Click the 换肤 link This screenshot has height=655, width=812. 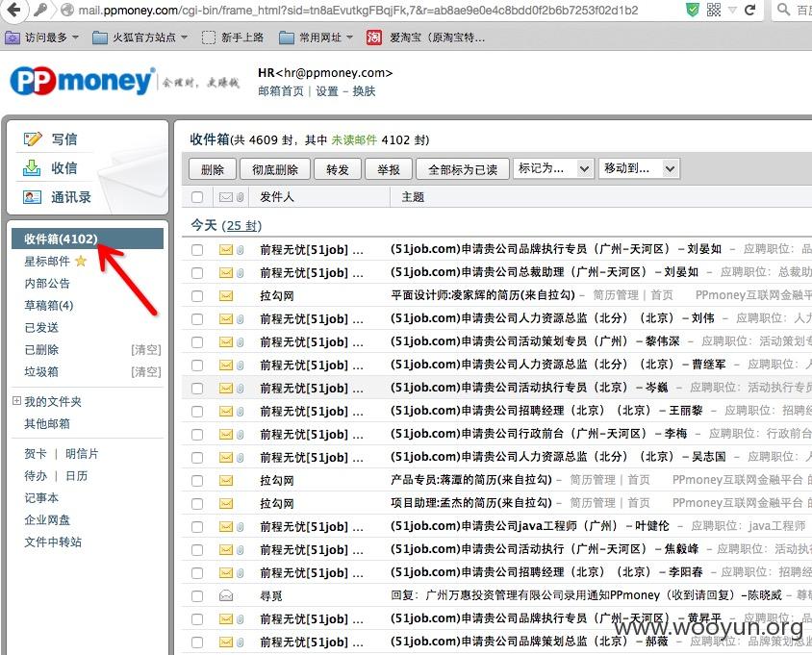(364, 91)
